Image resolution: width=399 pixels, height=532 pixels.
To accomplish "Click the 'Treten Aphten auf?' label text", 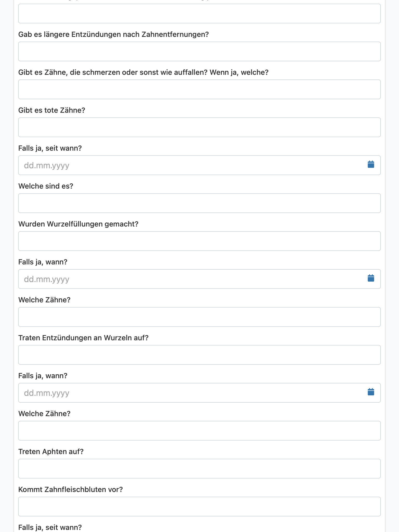I will pos(51,452).
